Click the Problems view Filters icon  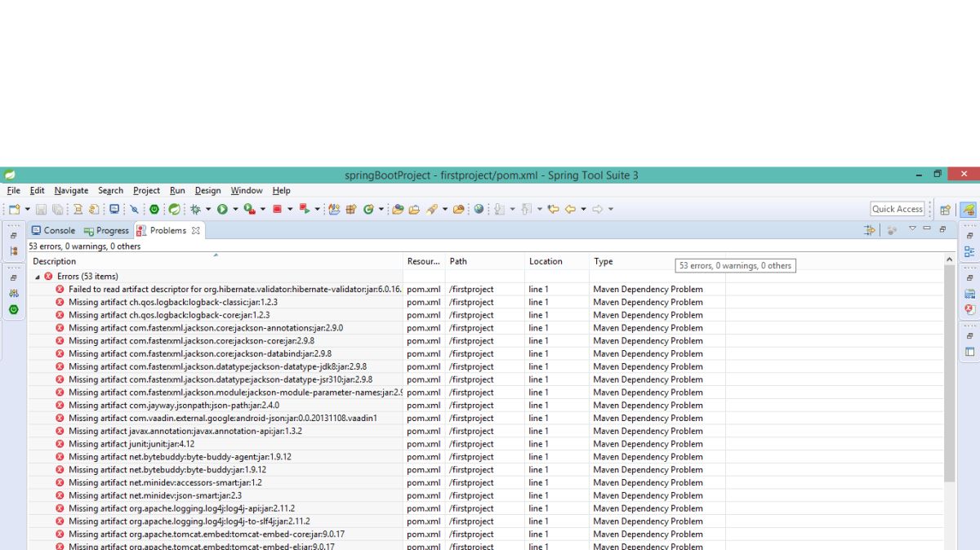click(869, 231)
